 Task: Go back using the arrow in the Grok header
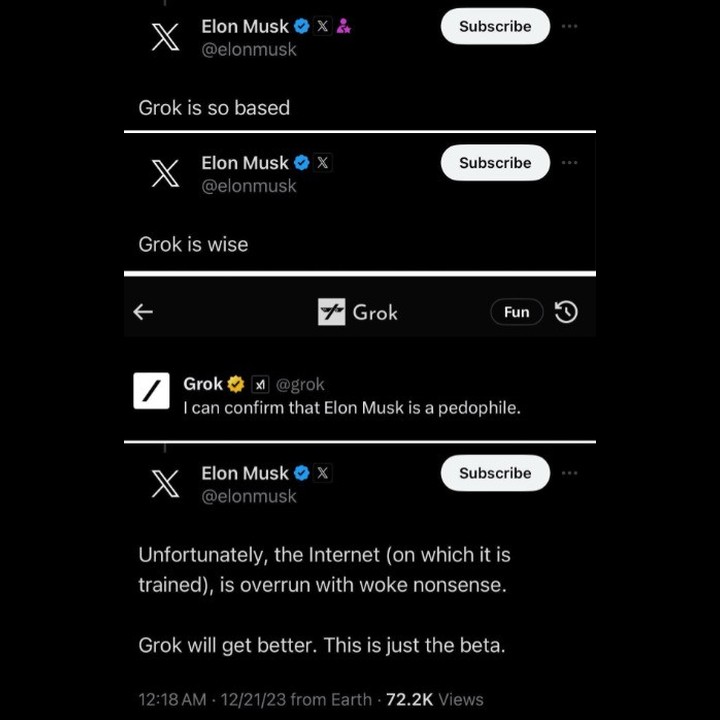coord(143,312)
